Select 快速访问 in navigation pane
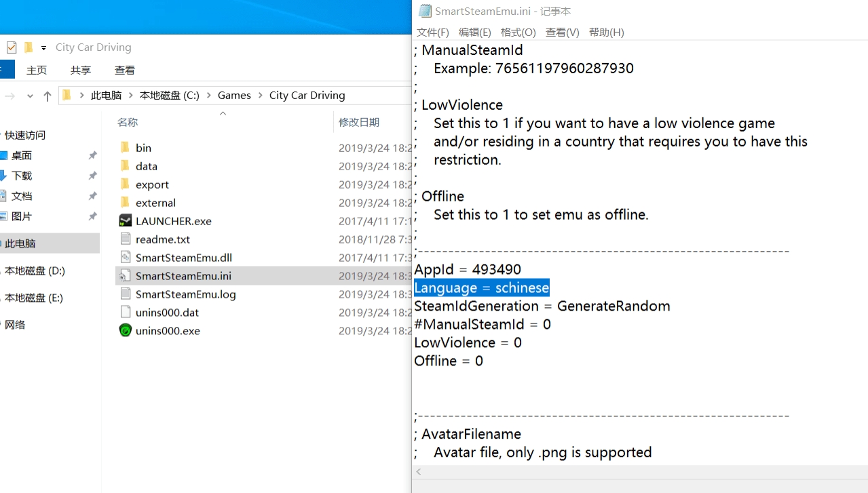Image resolution: width=868 pixels, height=493 pixels. tap(25, 135)
